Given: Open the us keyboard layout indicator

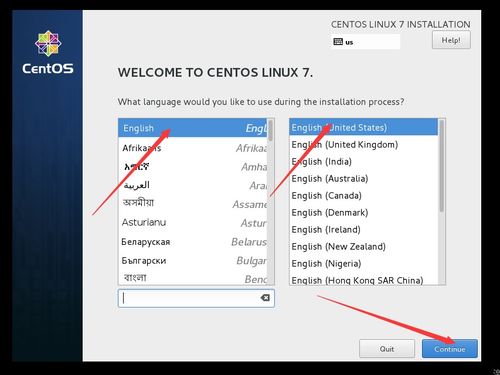Looking at the screenshot, I should tap(365, 42).
